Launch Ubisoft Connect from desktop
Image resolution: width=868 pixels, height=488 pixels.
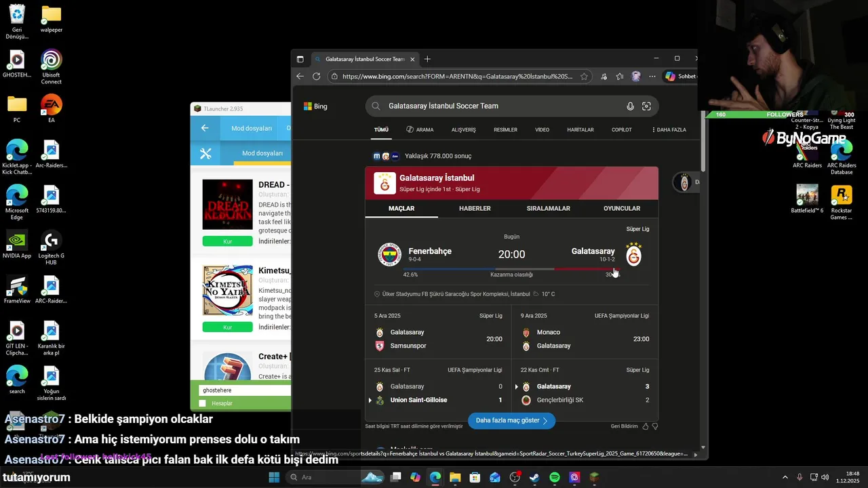[x=51, y=67]
